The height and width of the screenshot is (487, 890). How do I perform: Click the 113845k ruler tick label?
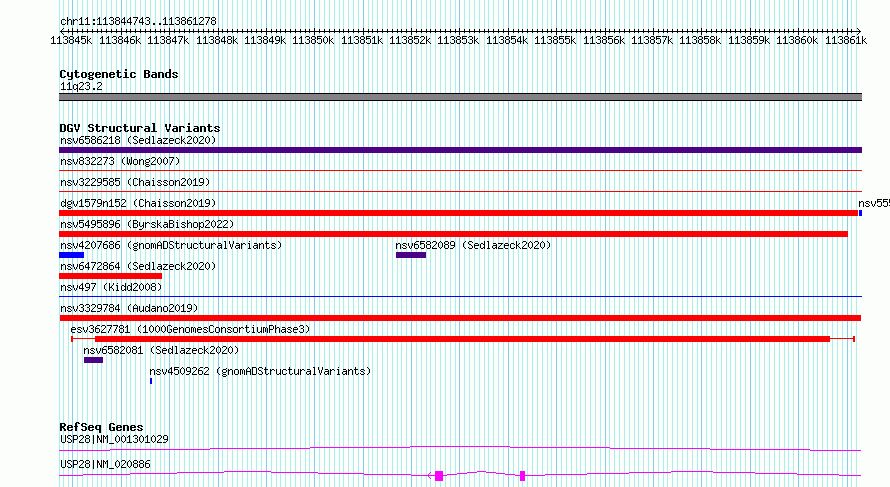(x=71, y=40)
